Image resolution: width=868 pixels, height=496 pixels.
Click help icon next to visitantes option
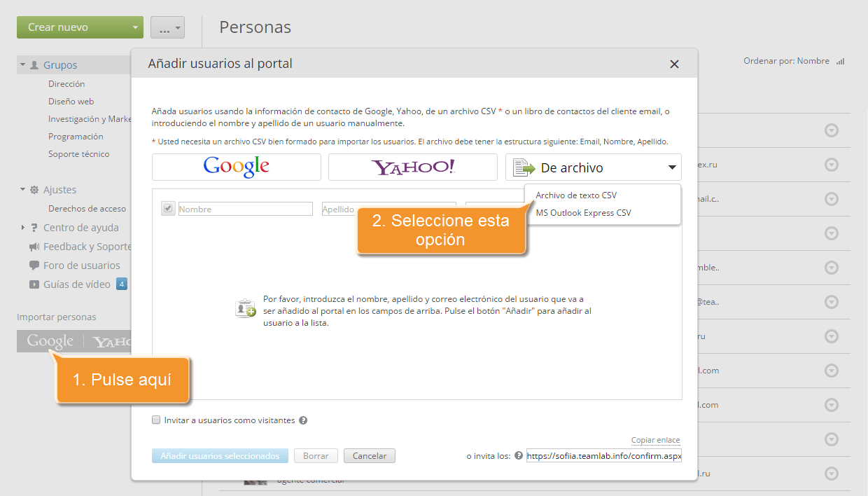click(303, 420)
